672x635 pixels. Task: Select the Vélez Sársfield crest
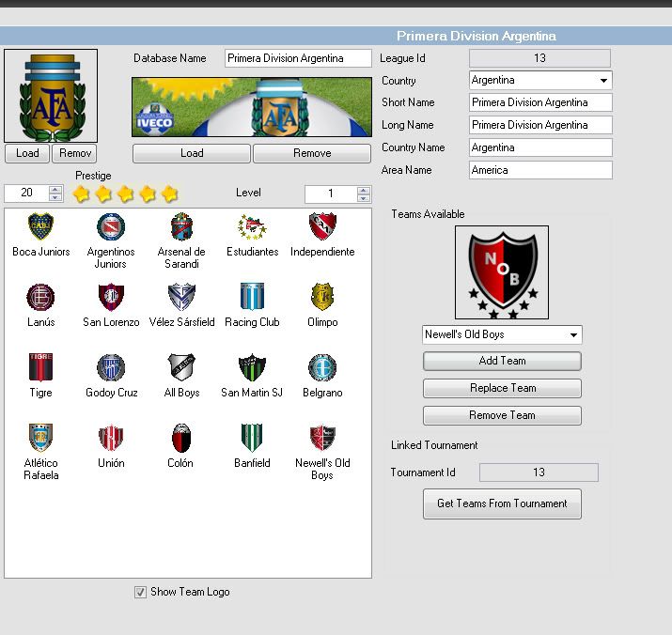pos(181,297)
